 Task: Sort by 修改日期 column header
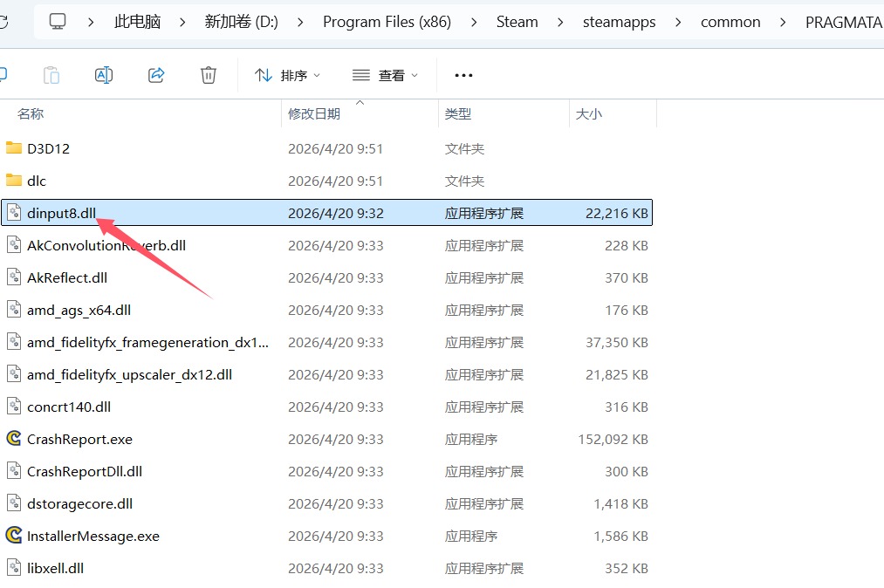pyautogui.click(x=314, y=113)
